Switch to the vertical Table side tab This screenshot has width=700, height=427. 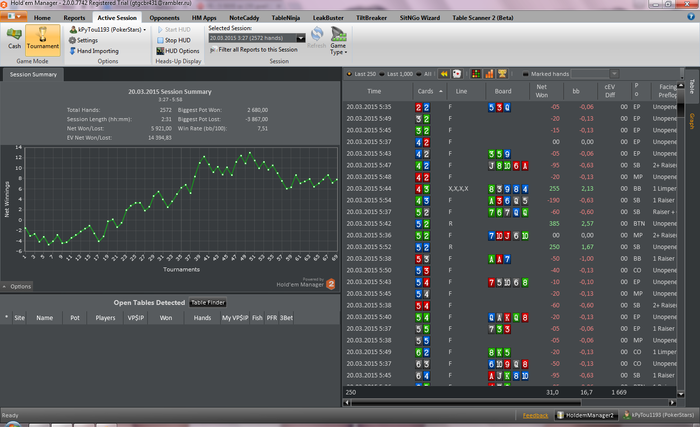coord(692,86)
